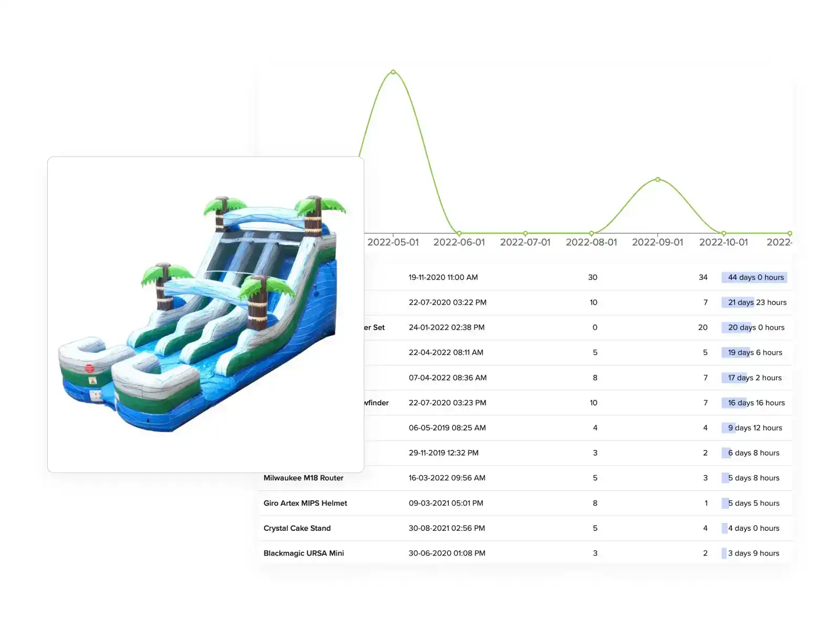Select the date 16-03-2022 09:56 AM
The height and width of the screenshot is (630, 840).
[x=447, y=478]
